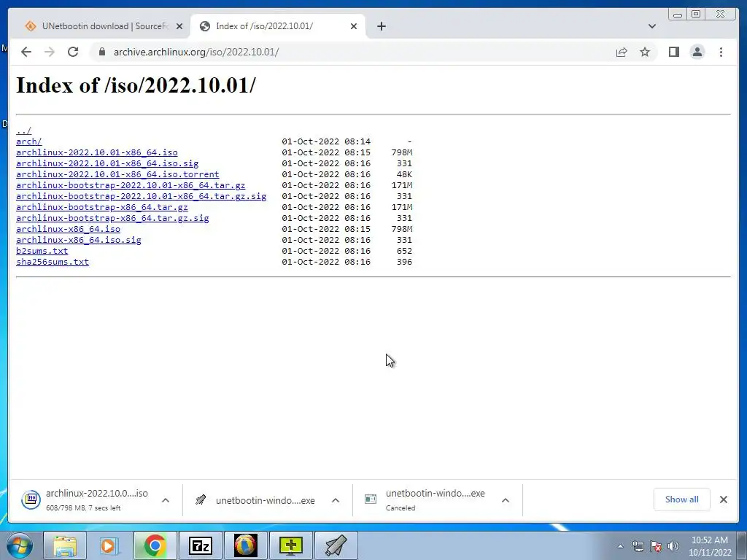This screenshot has width=747, height=560.
Task: Close the downloads bar
Action: pos(724,499)
